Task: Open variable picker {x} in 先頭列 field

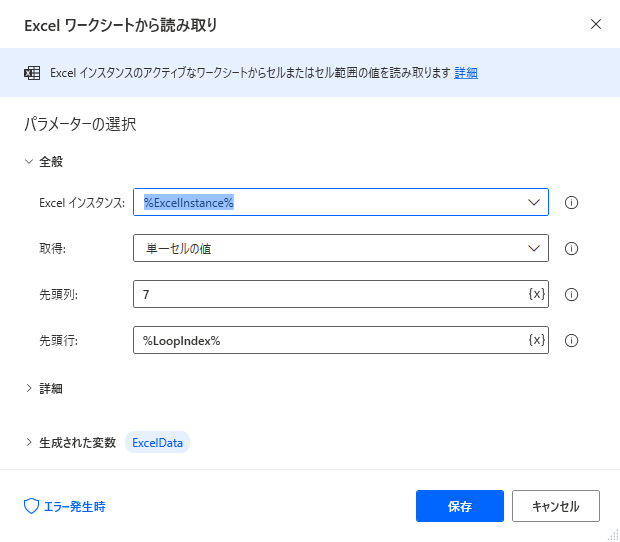Action: [537, 294]
